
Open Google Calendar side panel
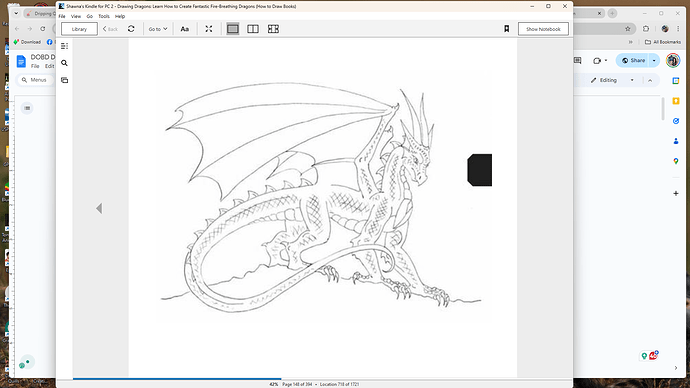tap(676, 81)
